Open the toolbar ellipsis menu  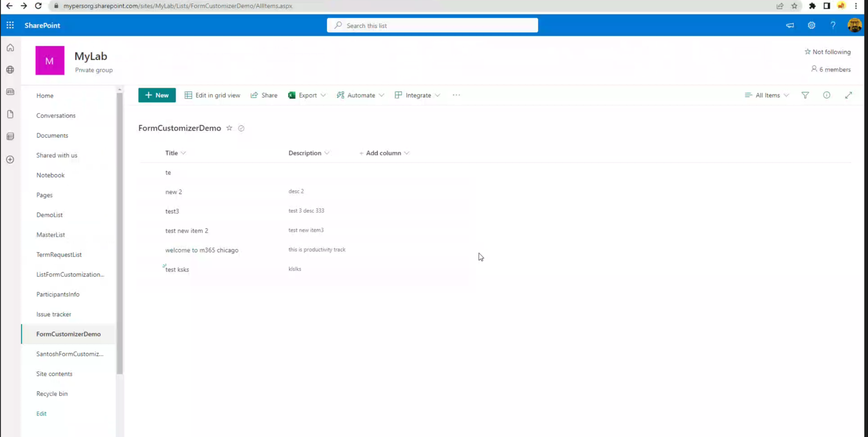pyautogui.click(x=456, y=95)
